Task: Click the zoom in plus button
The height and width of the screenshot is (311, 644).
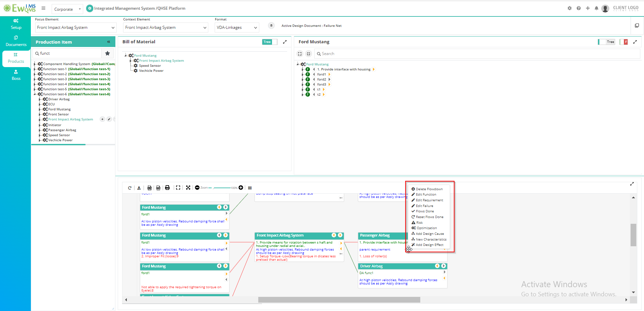Action: 241,188
